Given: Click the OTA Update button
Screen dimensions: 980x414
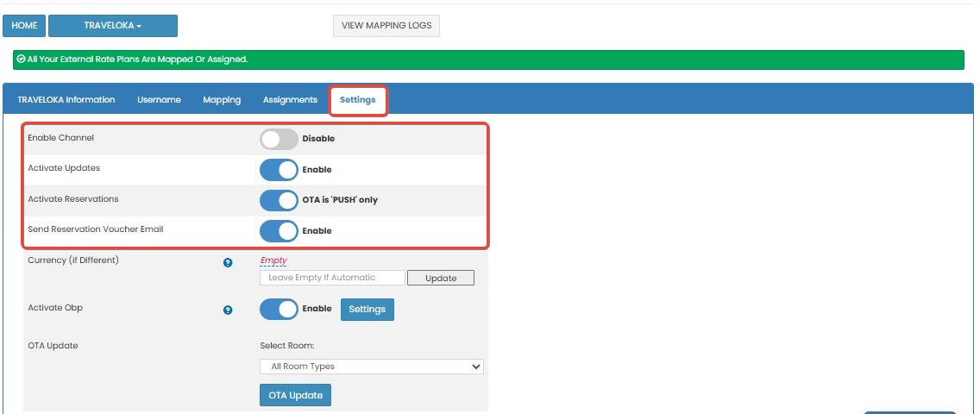Looking at the screenshot, I should (x=296, y=395).
